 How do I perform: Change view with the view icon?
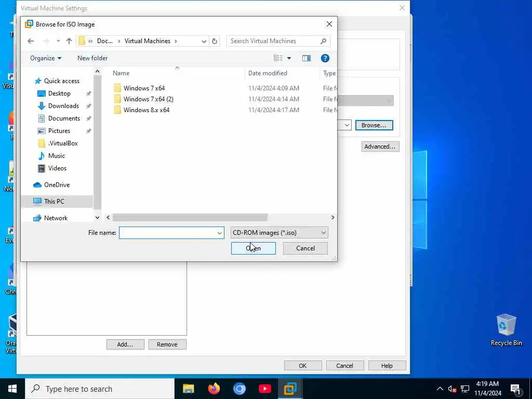point(278,58)
